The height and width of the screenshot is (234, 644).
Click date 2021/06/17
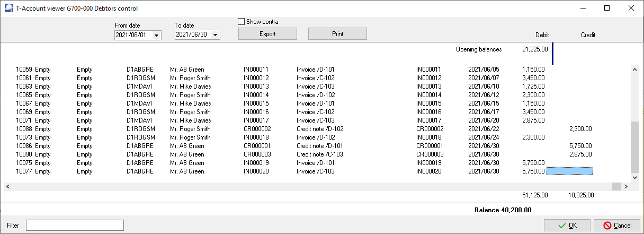[484, 112]
